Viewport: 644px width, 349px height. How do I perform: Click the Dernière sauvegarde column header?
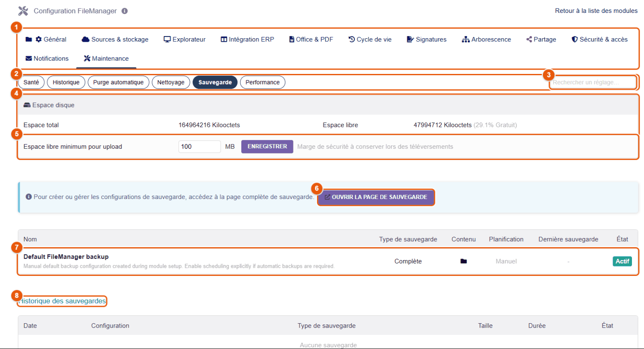[568, 239]
